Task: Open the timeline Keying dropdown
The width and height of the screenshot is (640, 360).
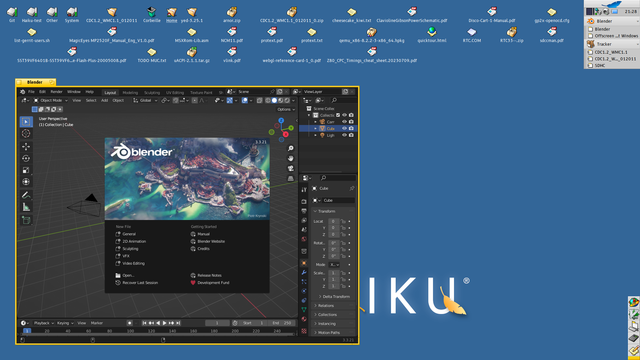Action: (65, 323)
